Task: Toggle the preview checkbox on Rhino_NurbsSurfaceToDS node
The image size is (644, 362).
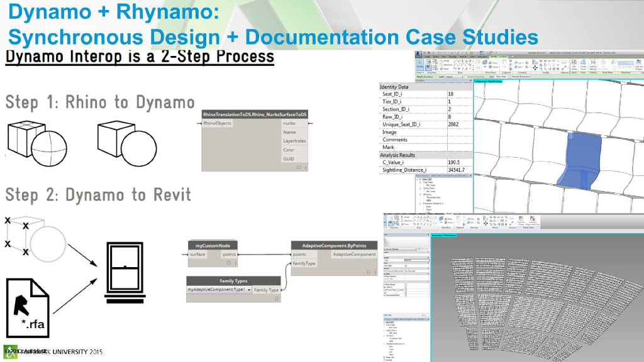Action: click(x=298, y=168)
